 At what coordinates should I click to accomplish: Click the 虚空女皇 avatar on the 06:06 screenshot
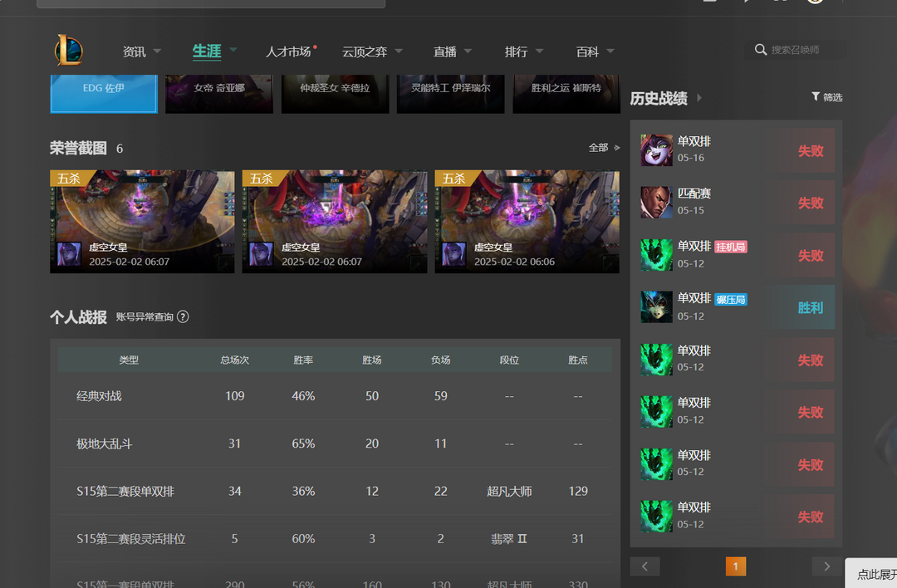tap(453, 254)
